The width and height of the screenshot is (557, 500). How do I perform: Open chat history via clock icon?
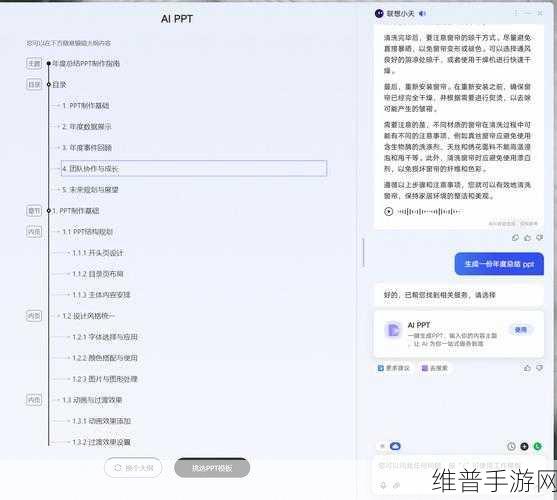coord(511,446)
